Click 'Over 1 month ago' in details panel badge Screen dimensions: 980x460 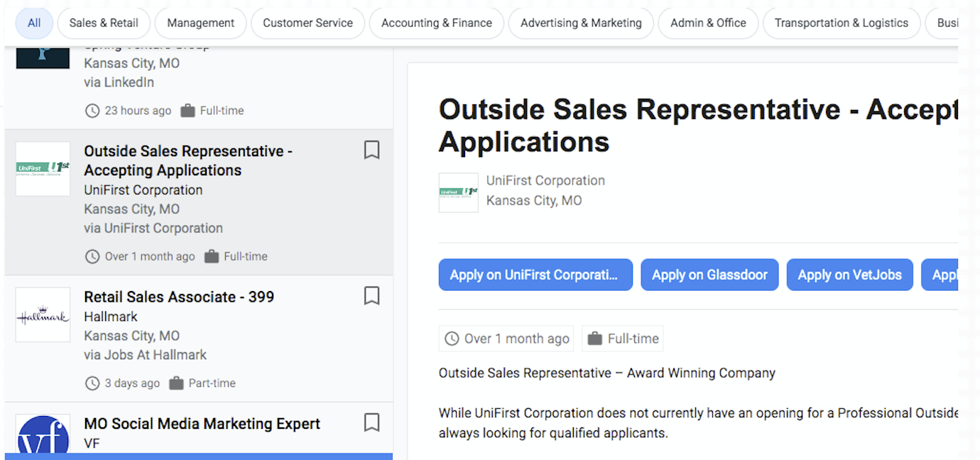(517, 339)
